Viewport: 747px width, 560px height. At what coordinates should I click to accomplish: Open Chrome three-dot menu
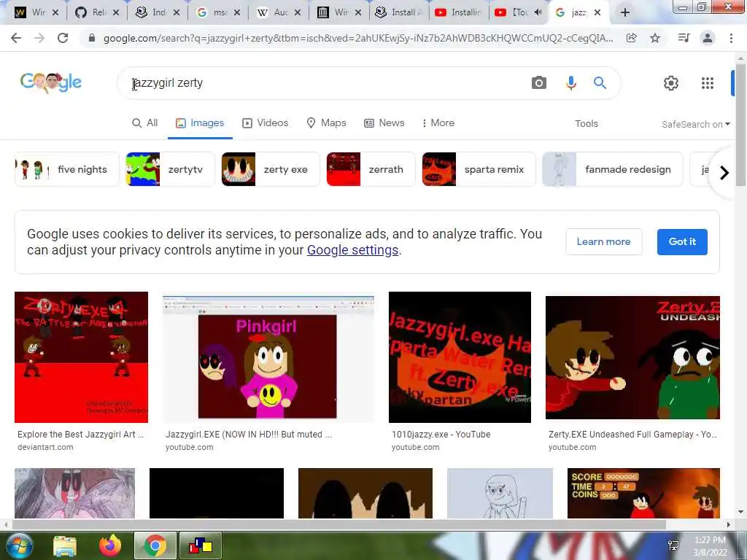click(731, 38)
